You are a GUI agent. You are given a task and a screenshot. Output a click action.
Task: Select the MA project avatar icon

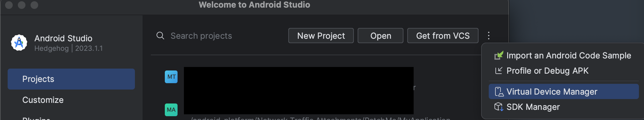pyautogui.click(x=171, y=110)
